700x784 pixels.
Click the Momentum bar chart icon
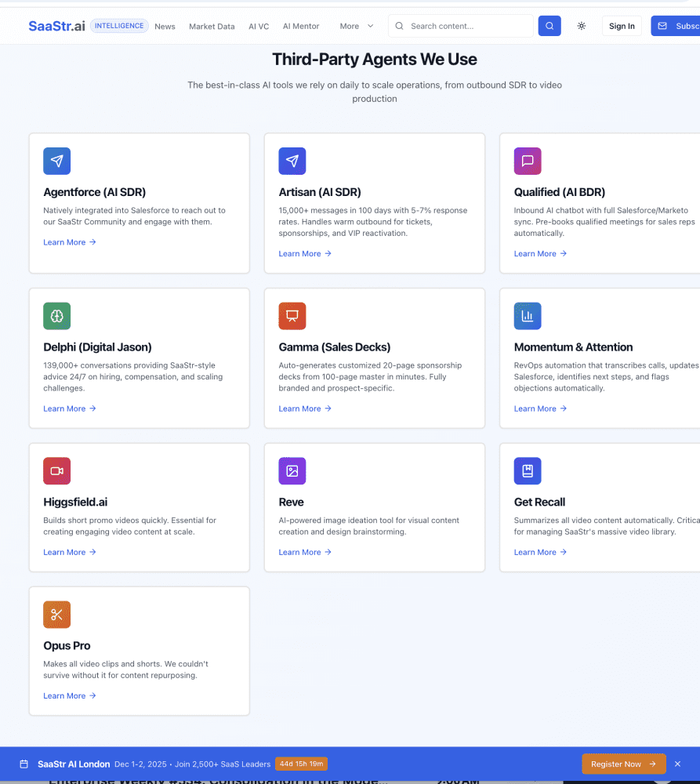pyautogui.click(x=528, y=316)
